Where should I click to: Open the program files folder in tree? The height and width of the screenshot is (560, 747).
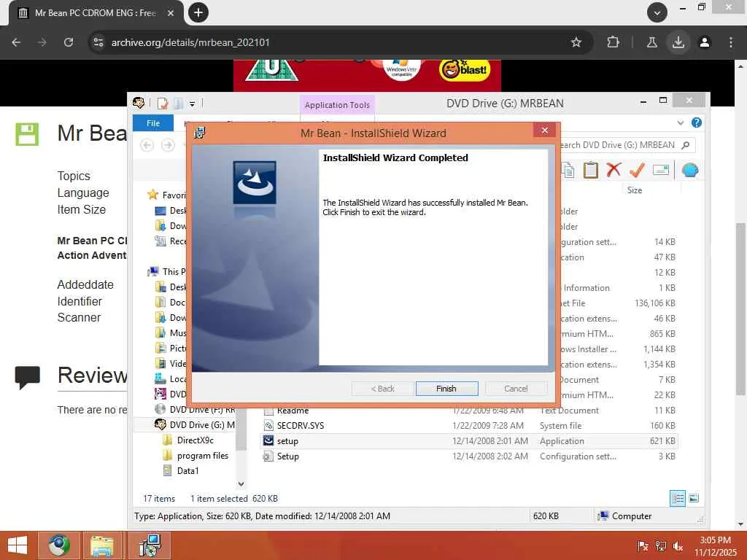203,456
